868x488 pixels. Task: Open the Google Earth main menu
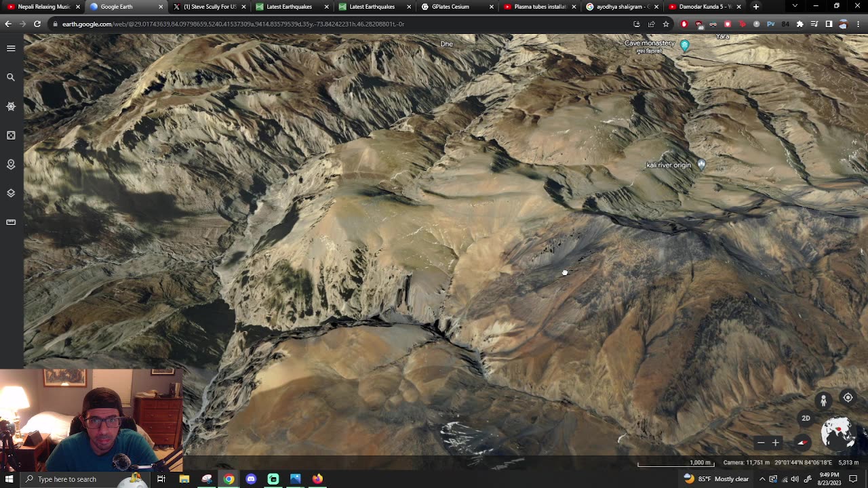pyautogui.click(x=11, y=48)
